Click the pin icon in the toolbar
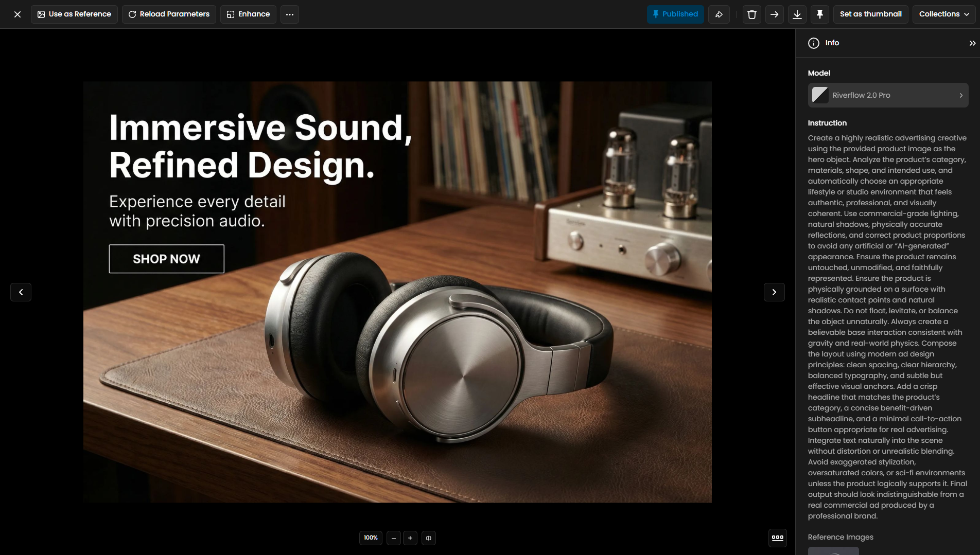980x555 pixels. tap(819, 14)
